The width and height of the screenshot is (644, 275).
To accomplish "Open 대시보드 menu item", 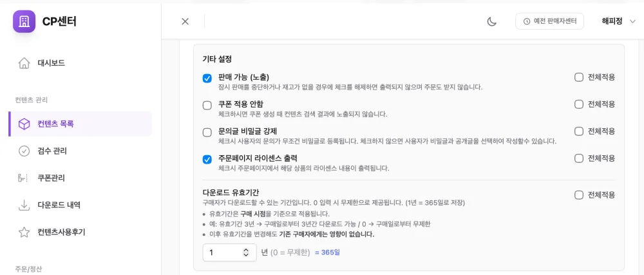I will [80, 63].
